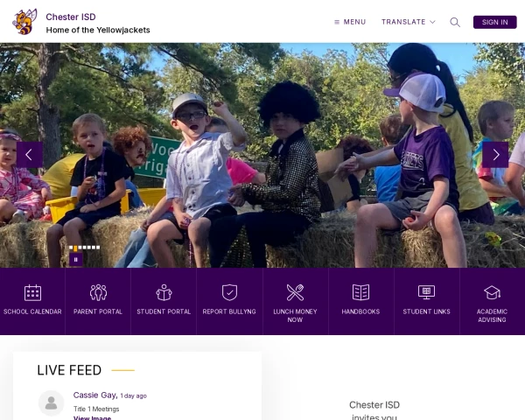Select the first slideshow indicator dot
Image resolution: width=525 pixels, height=420 pixels.
click(71, 248)
